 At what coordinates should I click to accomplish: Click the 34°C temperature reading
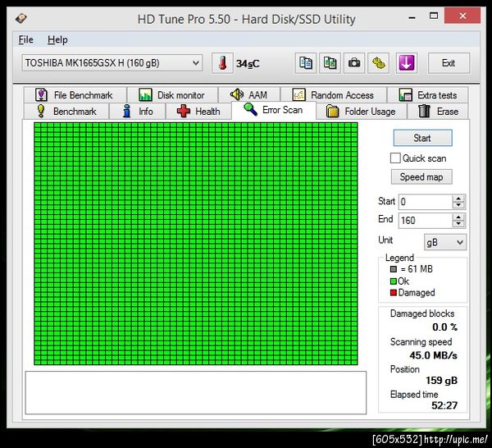(248, 64)
